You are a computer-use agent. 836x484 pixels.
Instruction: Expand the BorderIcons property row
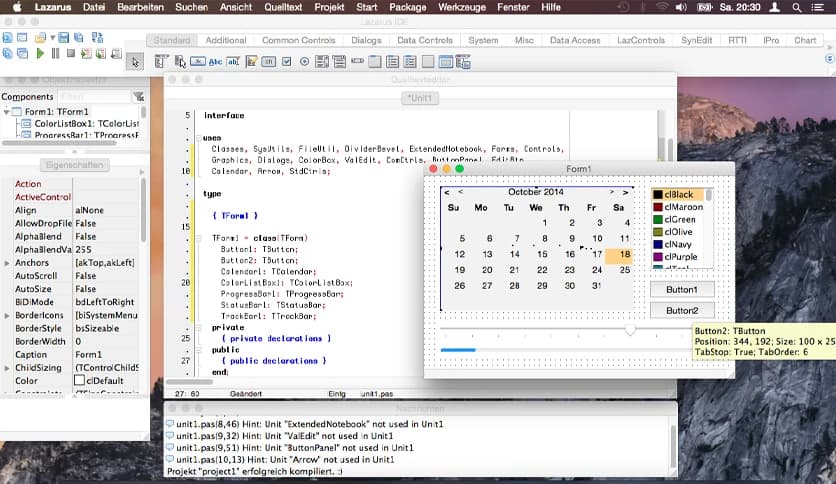coord(7,315)
